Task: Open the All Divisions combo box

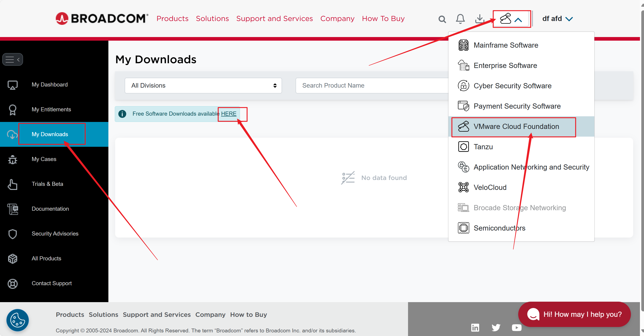Action: pyautogui.click(x=203, y=86)
